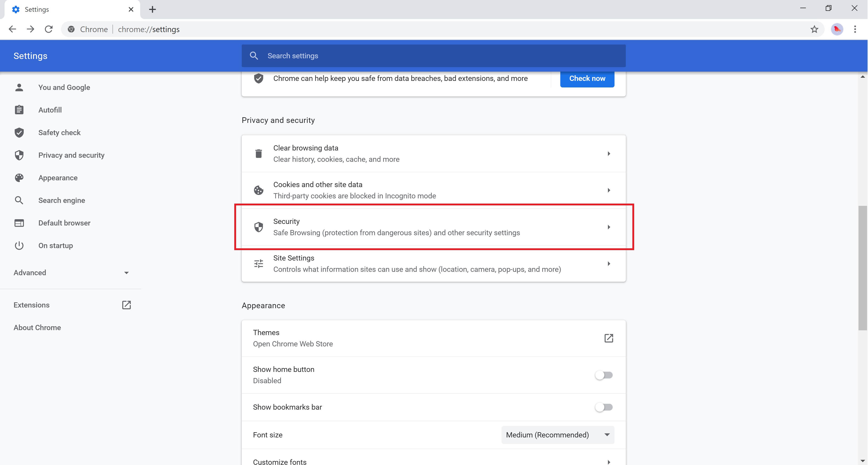Open the user profile avatar
Image resolution: width=868 pixels, height=465 pixels.
tap(837, 29)
